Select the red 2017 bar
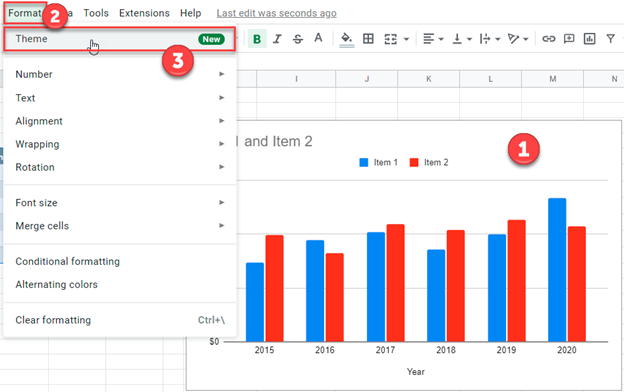This screenshot has height=392, width=624. pos(395,283)
